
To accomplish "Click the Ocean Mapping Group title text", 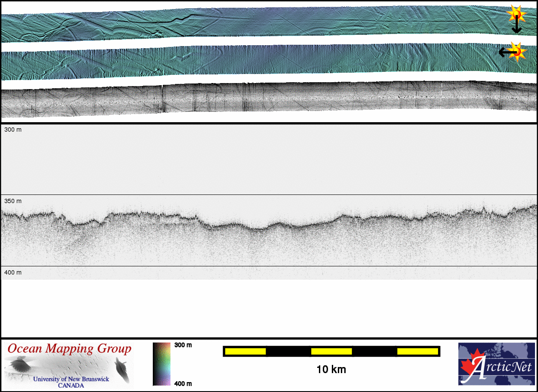I will point(69,349).
